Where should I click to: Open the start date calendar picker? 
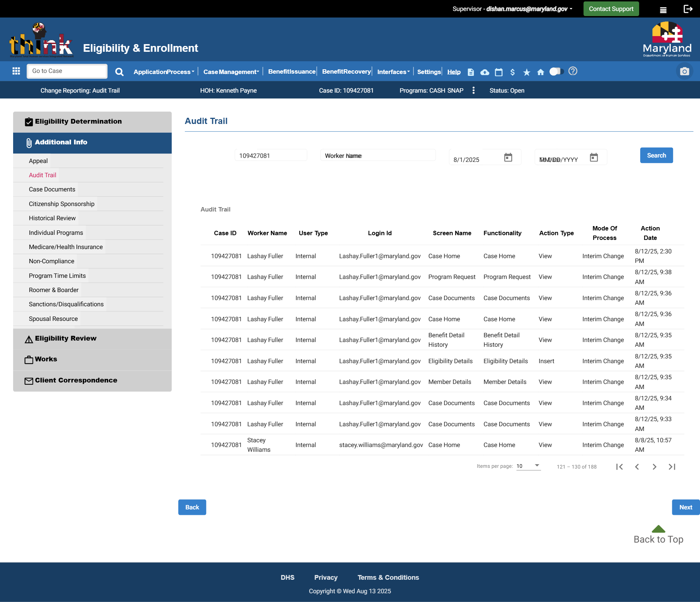[508, 158]
